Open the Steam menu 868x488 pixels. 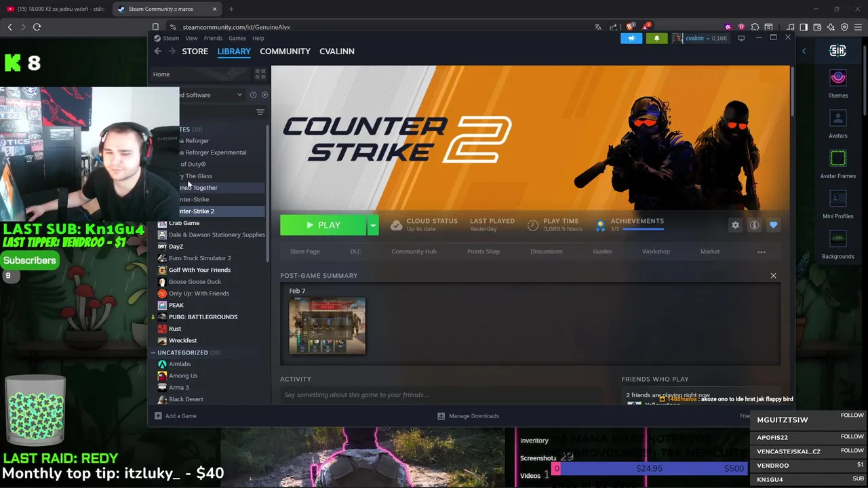coord(171,39)
